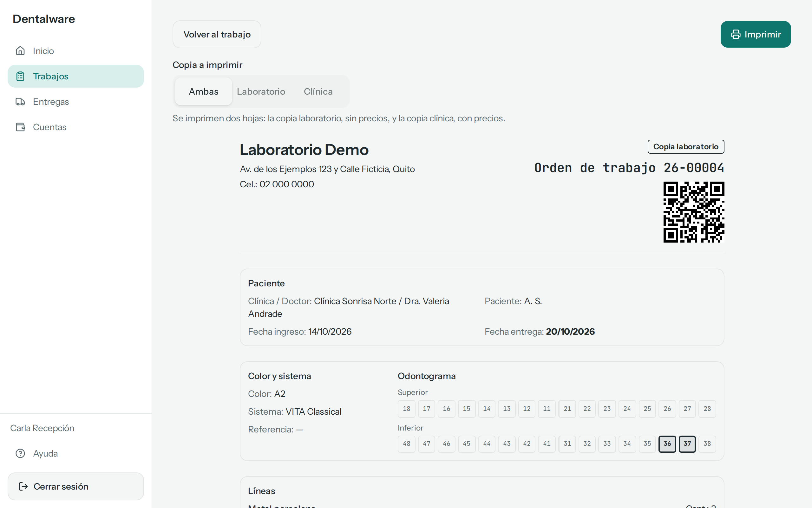Click the Color value A2
The height and width of the screenshot is (508, 812).
point(280,394)
